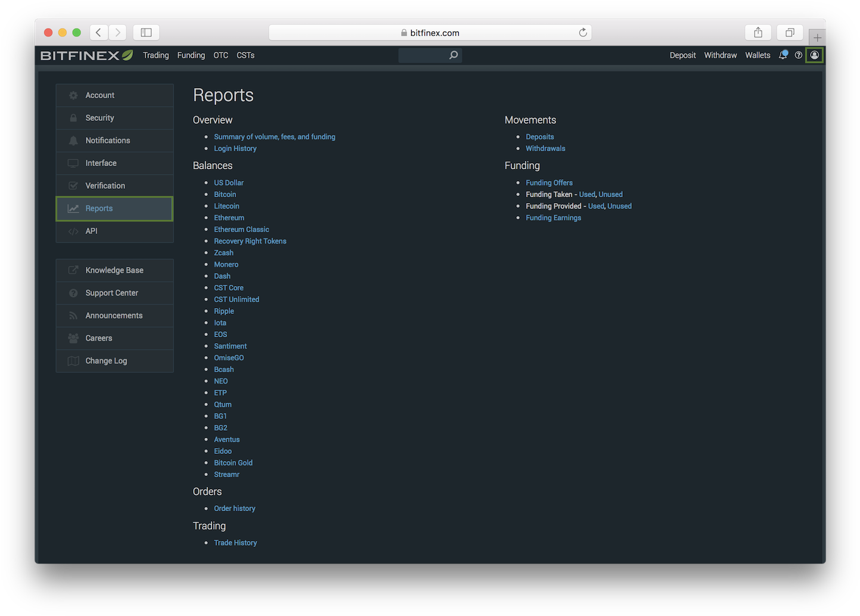The width and height of the screenshot is (860, 616).
Task: Open Streamr balance report
Action: [226, 475]
